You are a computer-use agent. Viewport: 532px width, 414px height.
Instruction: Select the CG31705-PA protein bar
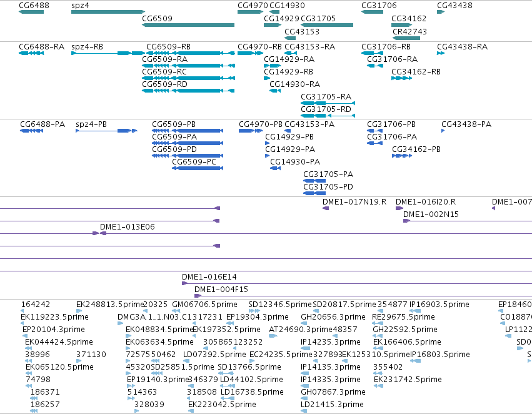314,181
